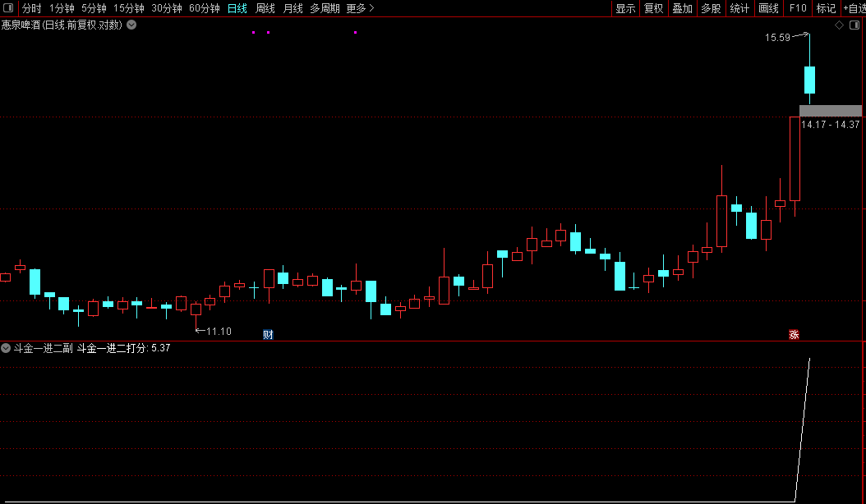Click the 11.10 low price label
Image resolution: width=866 pixels, height=504 pixels.
pos(219,332)
